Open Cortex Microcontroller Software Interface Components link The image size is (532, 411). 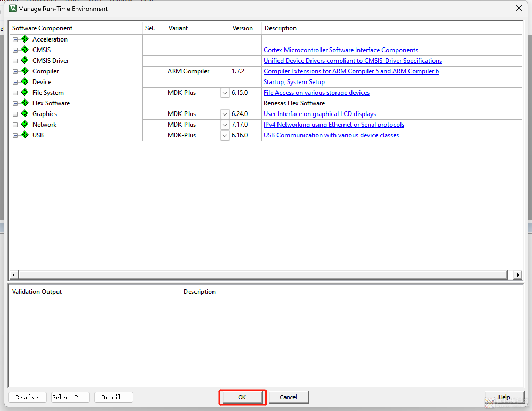(341, 50)
